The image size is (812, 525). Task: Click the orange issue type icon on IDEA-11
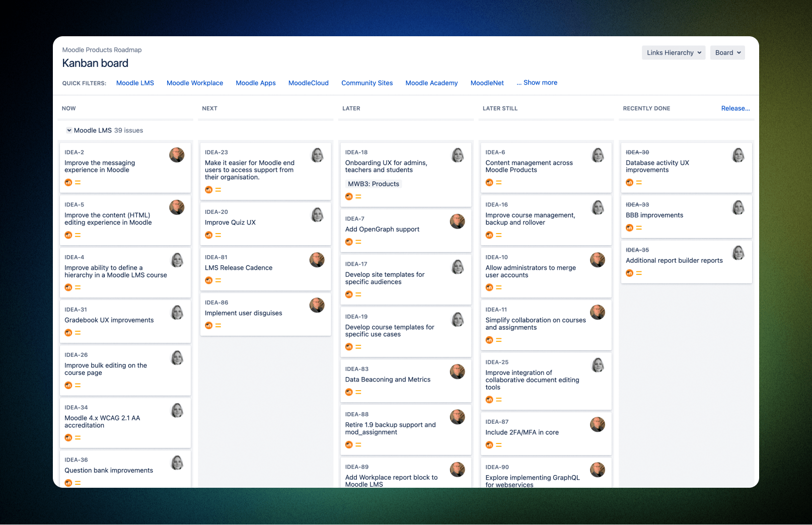489,340
